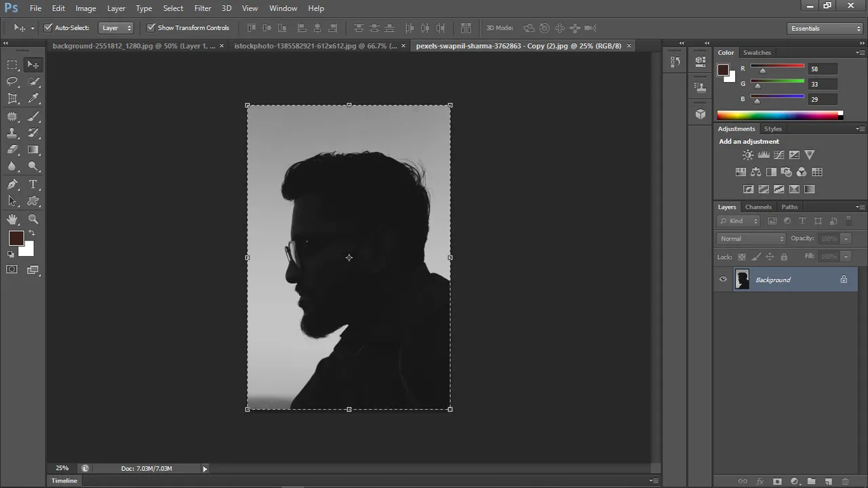The width and height of the screenshot is (868, 488).
Task: Open the File menu
Action: (x=36, y=8)
